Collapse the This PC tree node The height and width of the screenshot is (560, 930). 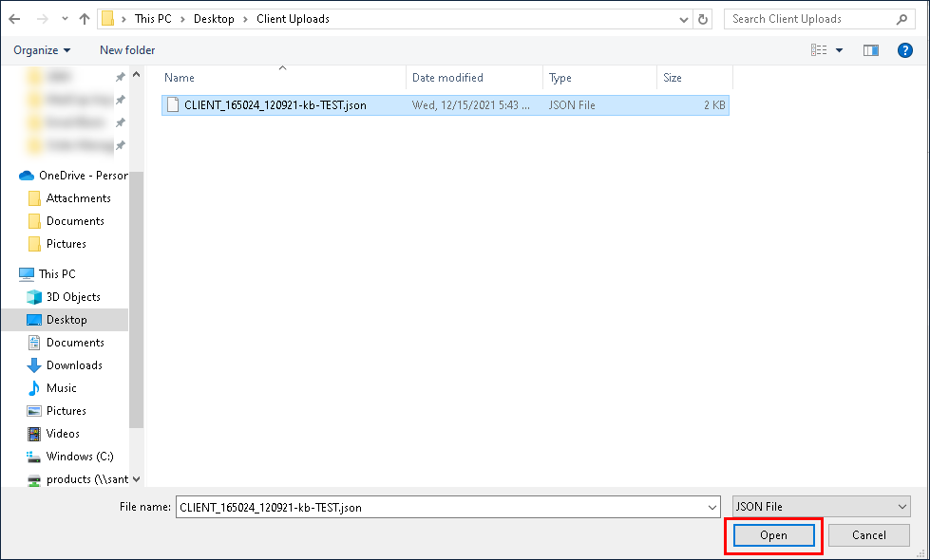tap(9, 274)
